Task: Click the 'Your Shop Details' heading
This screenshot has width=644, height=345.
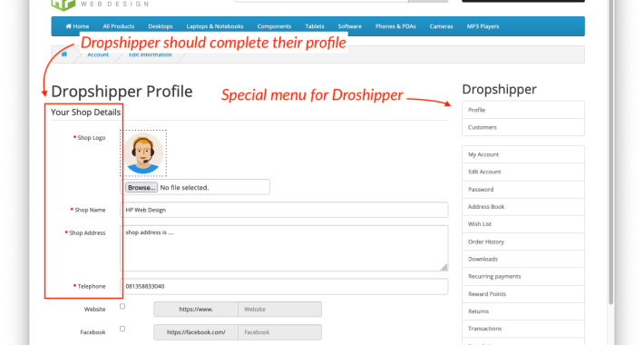Action: click(85, 113)
